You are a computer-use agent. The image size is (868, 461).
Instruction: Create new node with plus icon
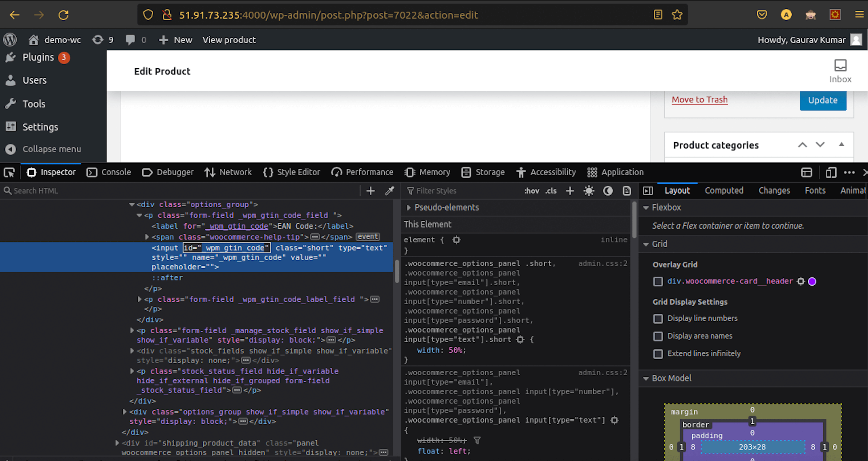click(370, 191)
